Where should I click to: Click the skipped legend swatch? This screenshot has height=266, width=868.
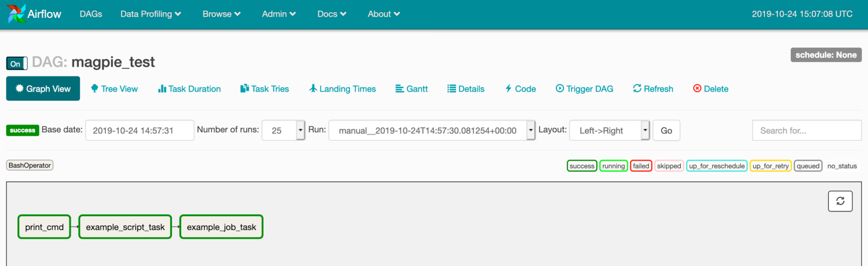[x=670, y=166]
